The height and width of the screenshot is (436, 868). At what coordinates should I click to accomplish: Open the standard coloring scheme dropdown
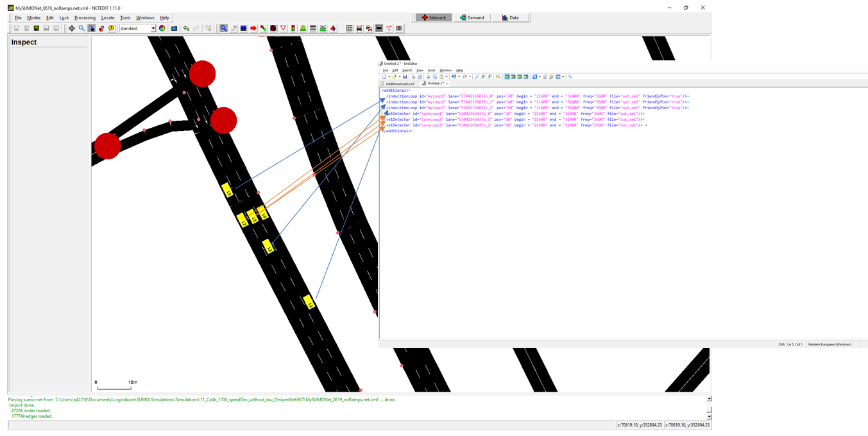point(153,28)
